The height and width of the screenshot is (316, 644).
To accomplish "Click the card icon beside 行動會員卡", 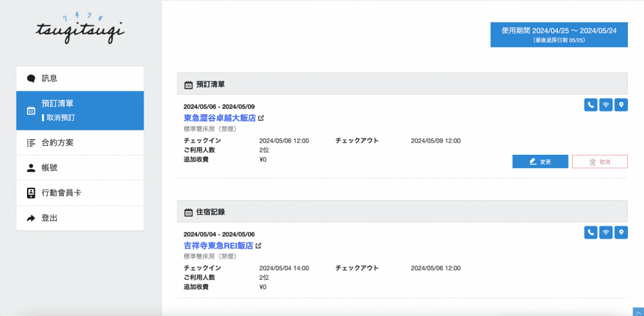I will (x=31, y=193).
